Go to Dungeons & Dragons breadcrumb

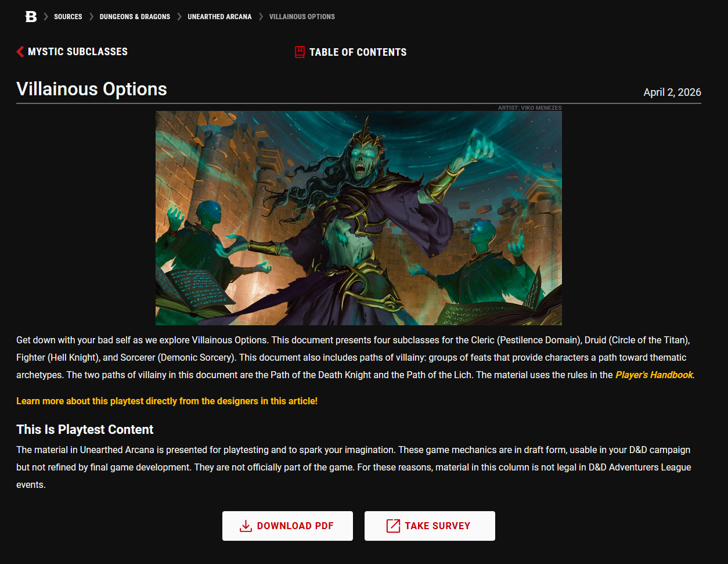click(135, 17)
